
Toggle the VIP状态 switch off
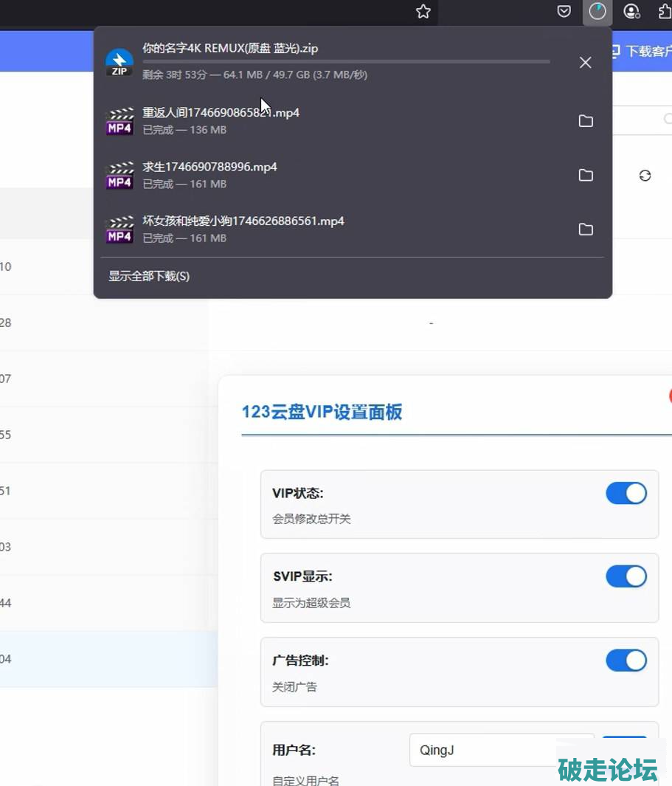pyautogui.click(x=626, y=494)
